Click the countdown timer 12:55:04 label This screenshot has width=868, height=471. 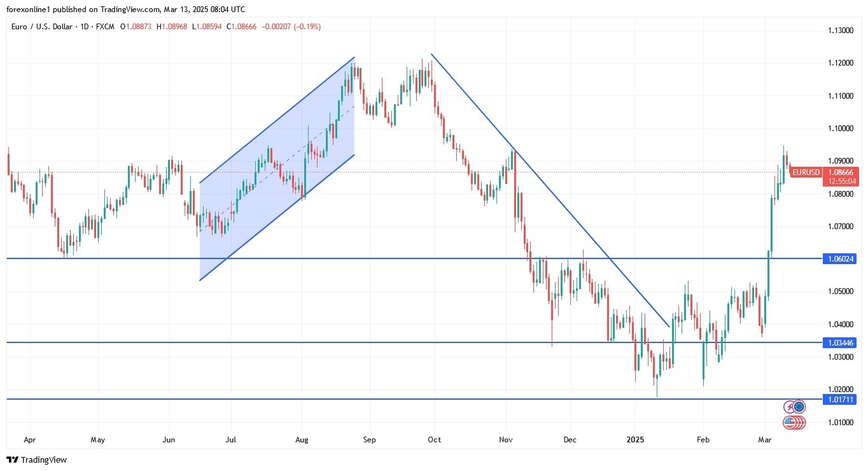[841, 181]
